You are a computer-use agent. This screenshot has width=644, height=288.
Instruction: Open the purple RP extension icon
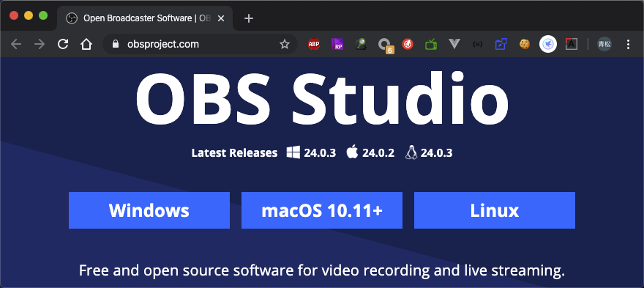coord(337,44)
